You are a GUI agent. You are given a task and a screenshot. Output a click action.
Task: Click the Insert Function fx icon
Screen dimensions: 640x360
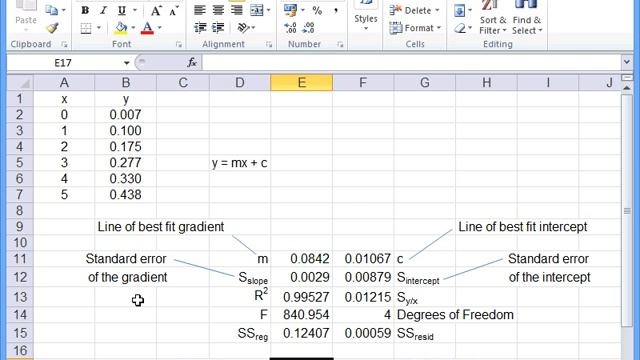click(192, 62)
